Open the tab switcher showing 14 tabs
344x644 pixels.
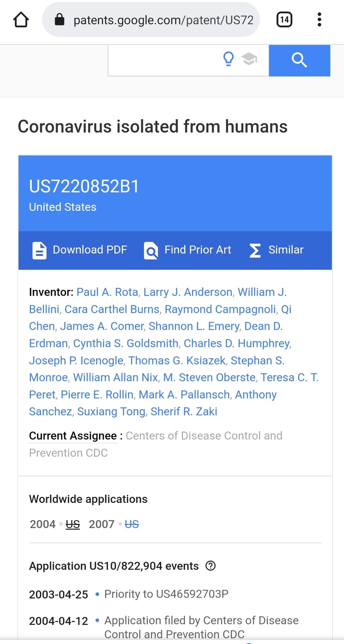[x=285, y=20]
